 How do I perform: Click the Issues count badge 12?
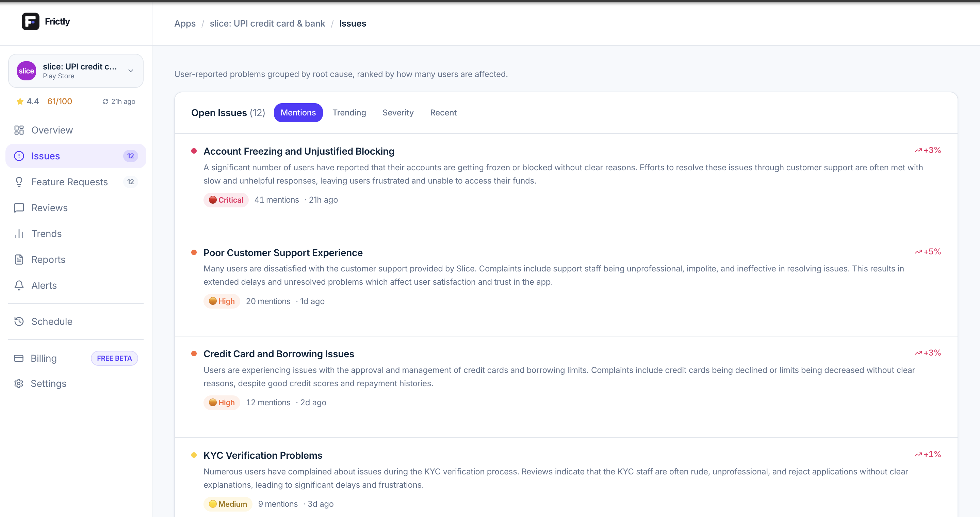130,156
